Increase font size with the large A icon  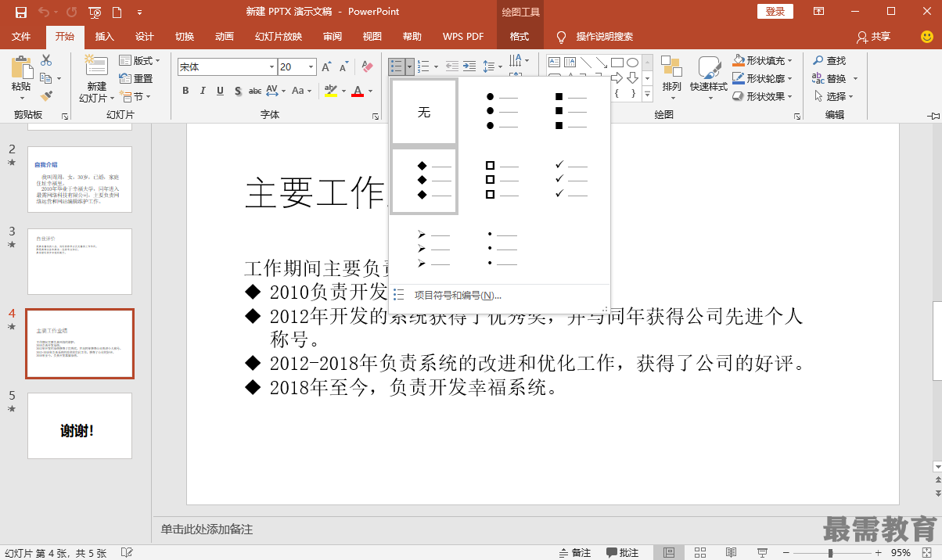point(327,67)
